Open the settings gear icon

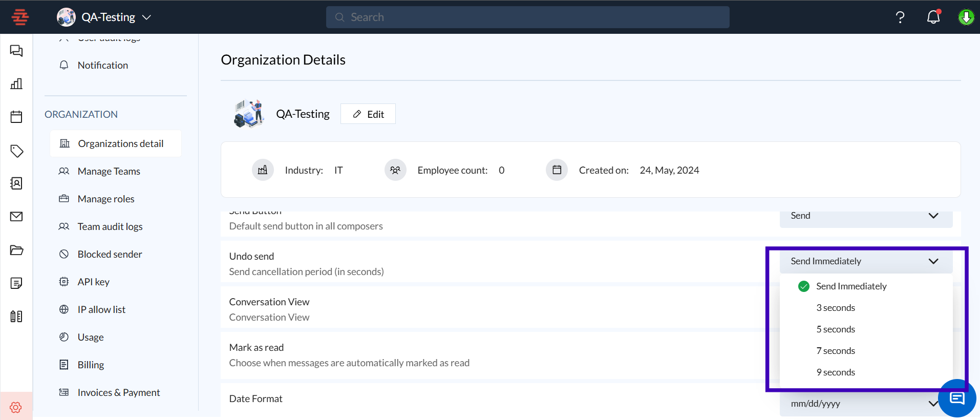pos(16,407)
